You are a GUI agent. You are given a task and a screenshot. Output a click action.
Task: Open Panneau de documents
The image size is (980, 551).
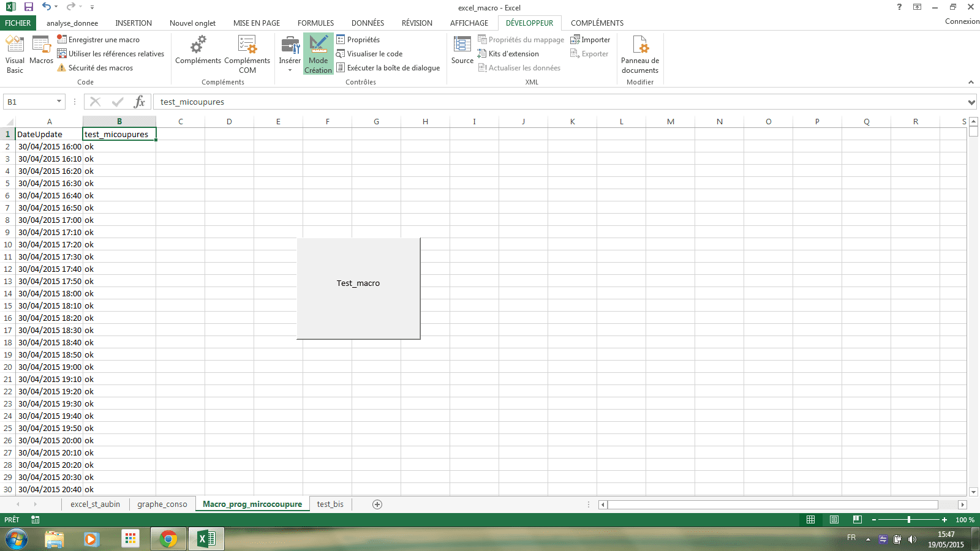(640, 54)
